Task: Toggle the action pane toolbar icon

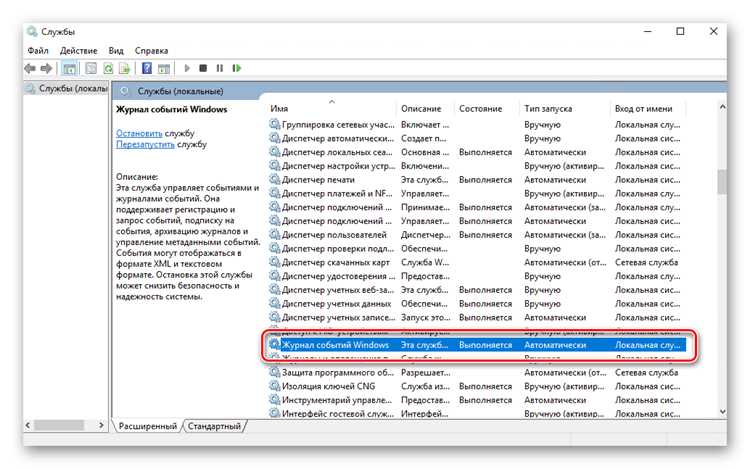Action: [164, 68]
